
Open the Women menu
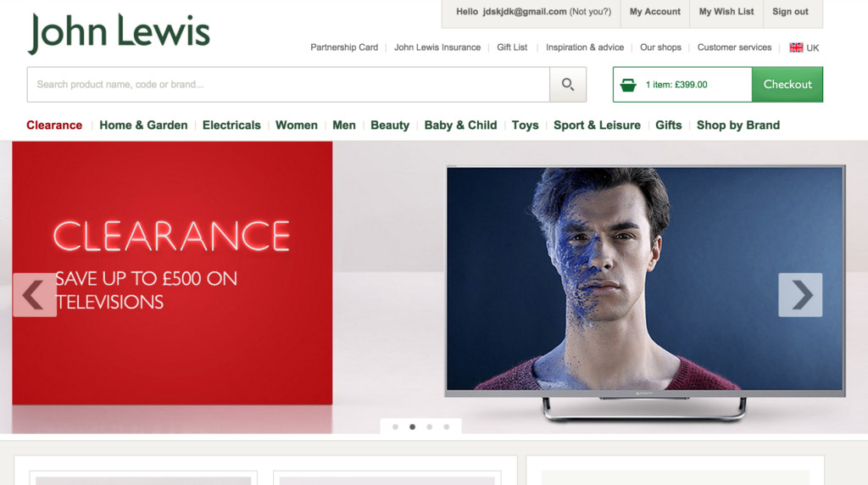[x=297, y=125]
